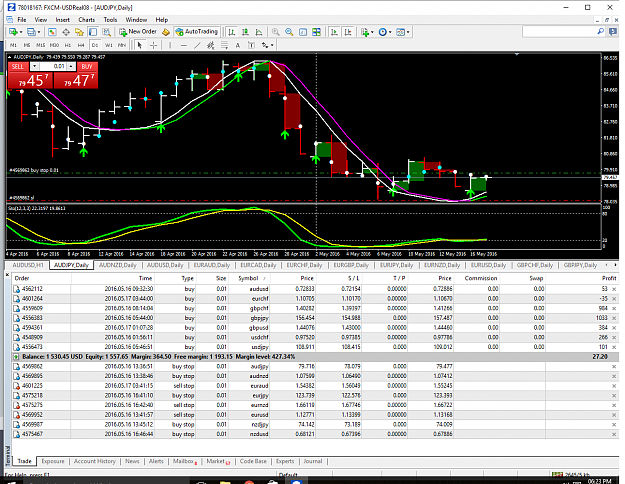Select the trendline drawing tool
The height and width of the screenshot is (484, 625).
pyautogui.click(x=197, y=45)
